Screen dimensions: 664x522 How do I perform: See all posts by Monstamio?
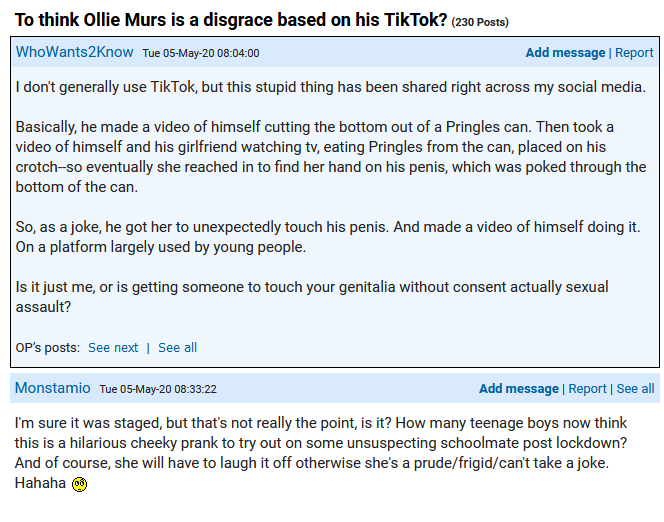coord(635,389)
